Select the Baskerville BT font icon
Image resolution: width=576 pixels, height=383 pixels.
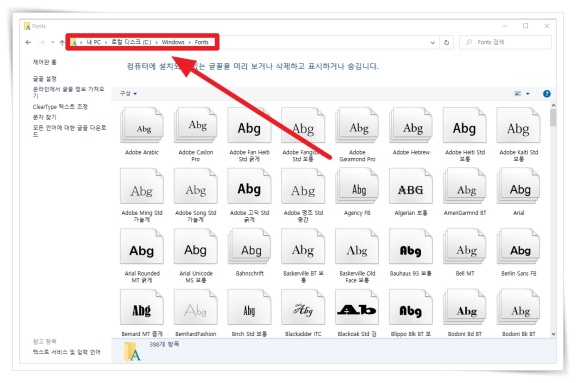point(303,246)
